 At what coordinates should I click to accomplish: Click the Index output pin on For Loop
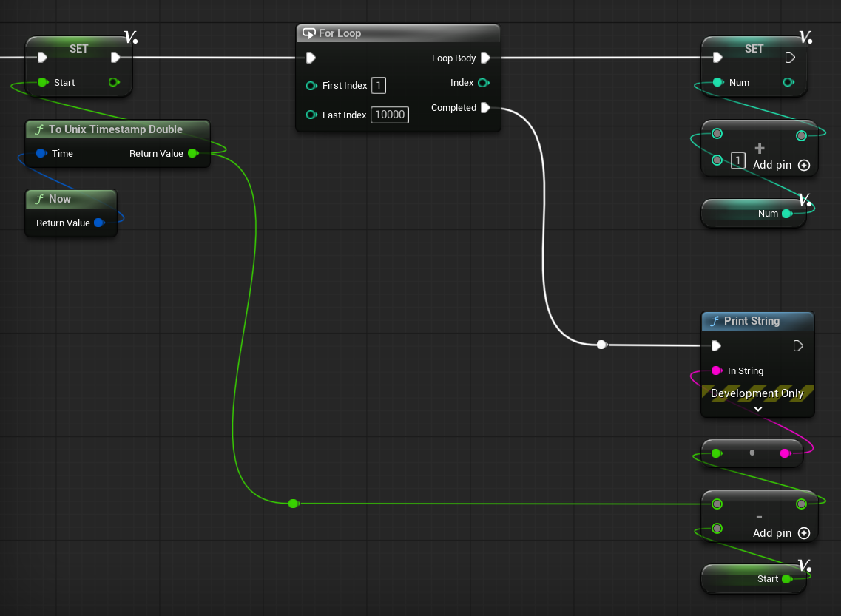pyautogui.click(x=483, y=83)
